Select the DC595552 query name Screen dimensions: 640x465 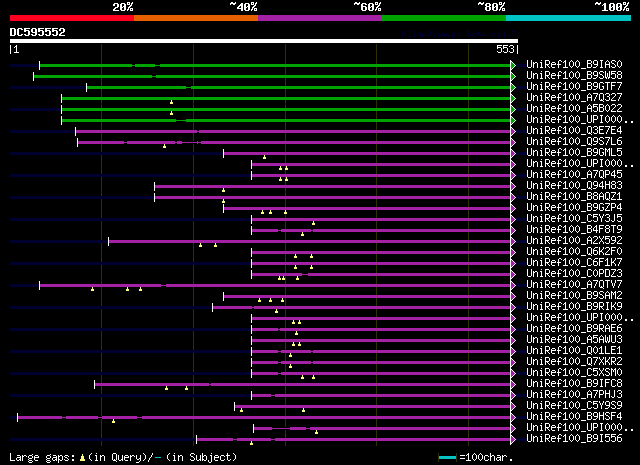coord(38,32)
